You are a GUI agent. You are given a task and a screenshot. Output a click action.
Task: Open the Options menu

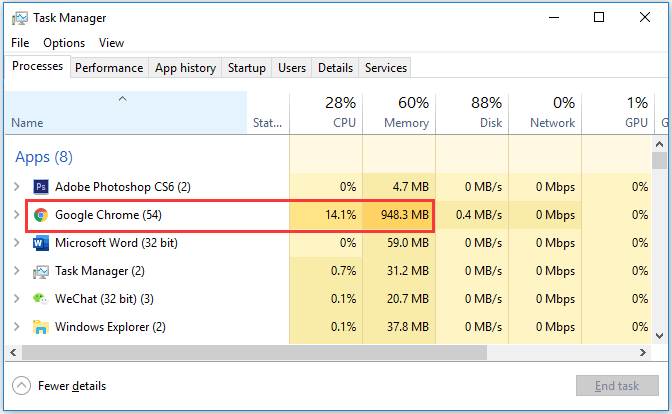pyautogui.click(x=64, y=43)
